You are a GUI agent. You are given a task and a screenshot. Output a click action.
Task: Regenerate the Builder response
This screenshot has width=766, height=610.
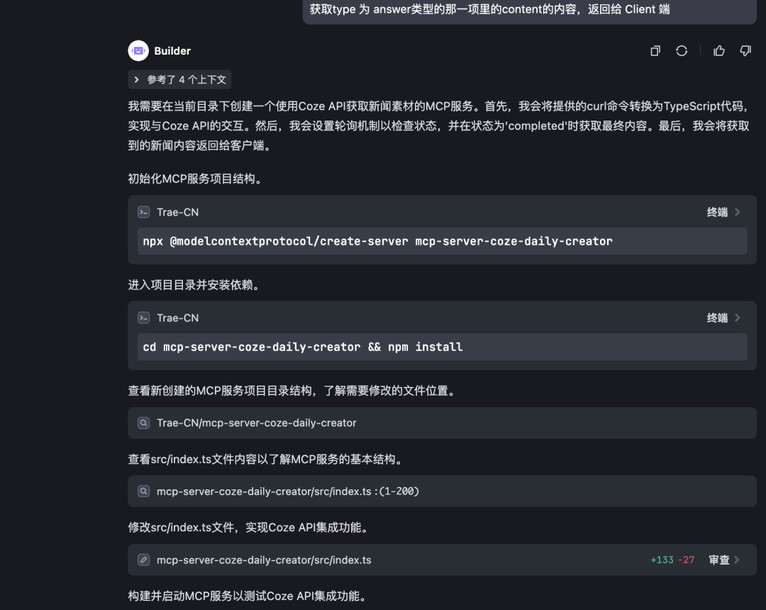click(681, 51)
